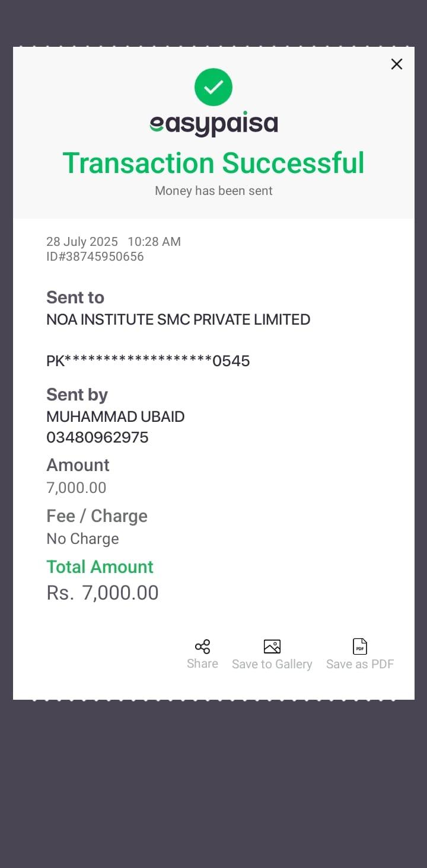Tap sender name MUHAMMAD UBAID
Screen dimensions: 427x868
pos(115,417)
